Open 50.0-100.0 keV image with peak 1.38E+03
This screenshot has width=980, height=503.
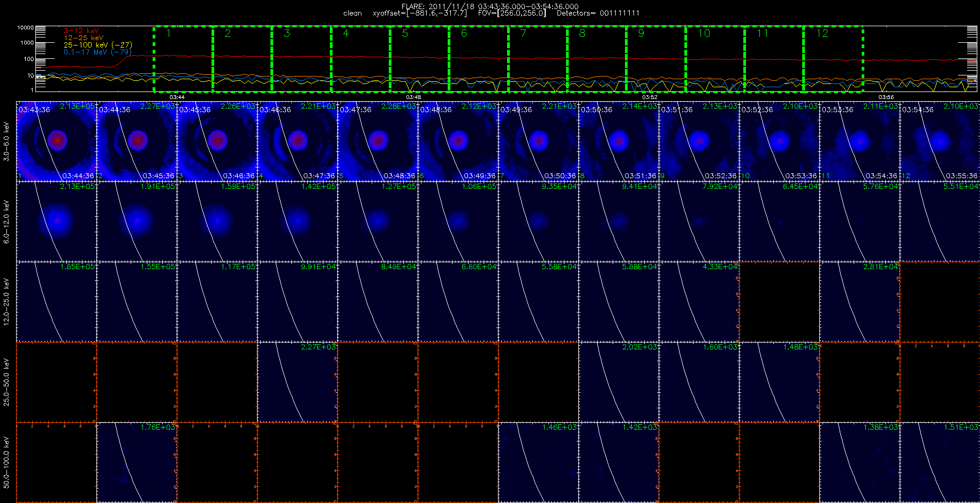tap(860, 462)
